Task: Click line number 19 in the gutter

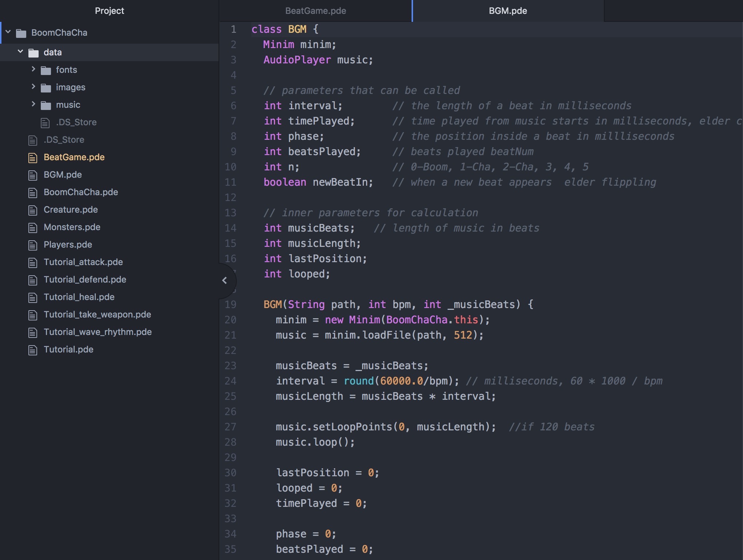Action: click(230, 304)
